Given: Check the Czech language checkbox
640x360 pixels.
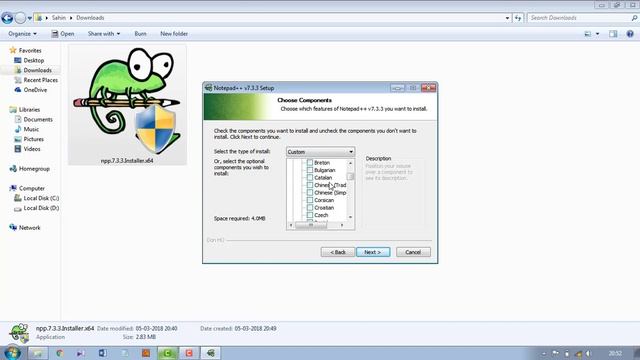Looking at the screenshot, I should tap(310, 215).
